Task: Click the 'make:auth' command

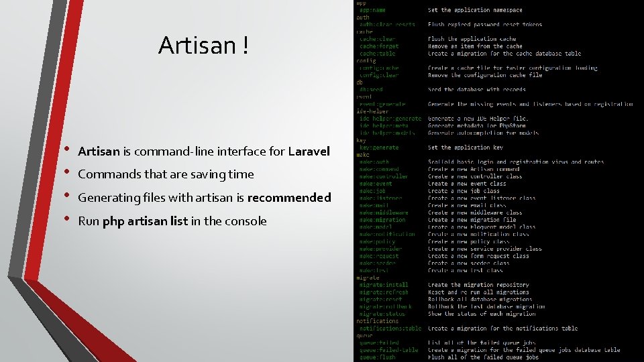Action: [x=374, y=162]
